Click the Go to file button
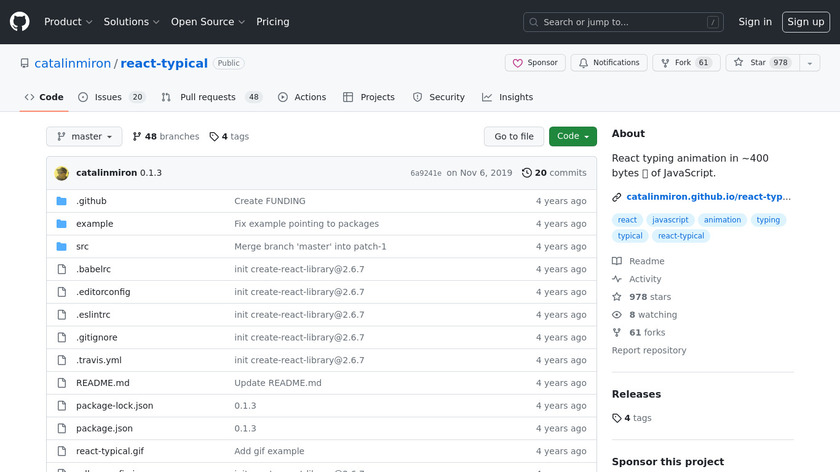The height and width of the screenshot is (472, 840). pos(514,137)
